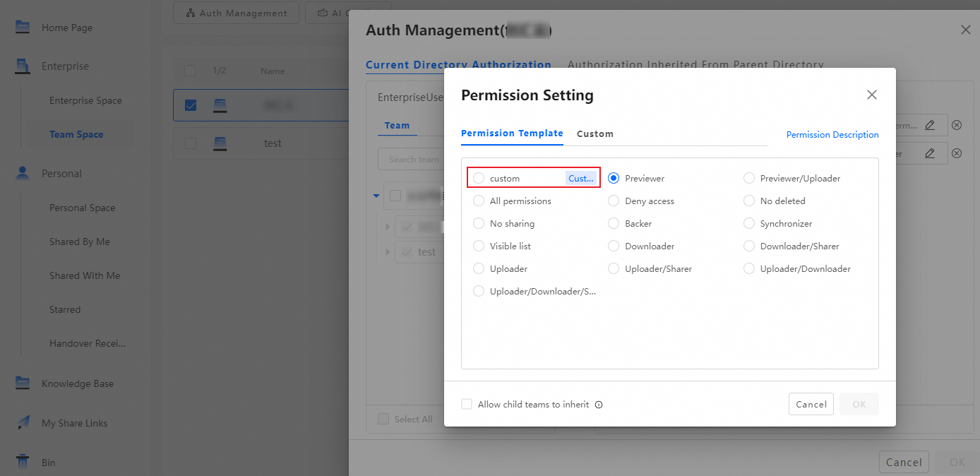Switch to the Custom tab

click(594, 133)
